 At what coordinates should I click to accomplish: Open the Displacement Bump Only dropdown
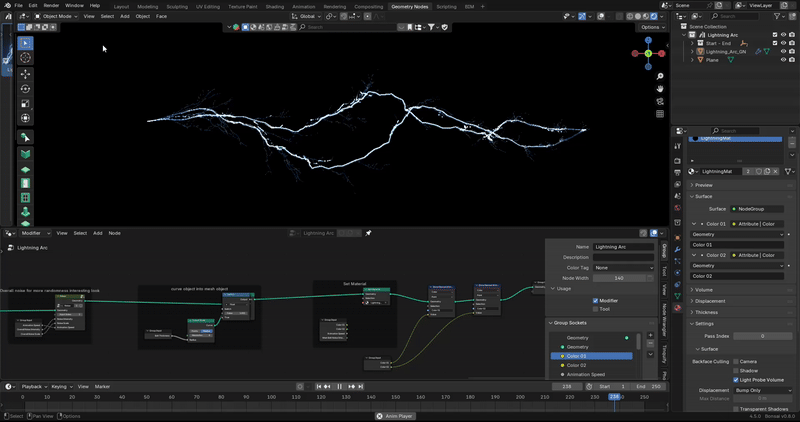(762, 390)
